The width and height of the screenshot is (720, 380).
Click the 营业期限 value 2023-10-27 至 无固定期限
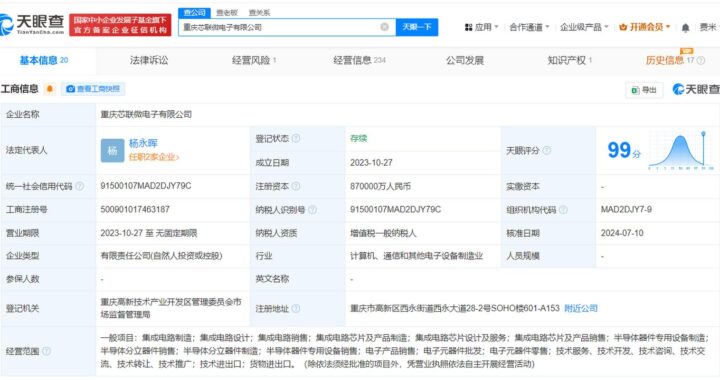(149, 233)
